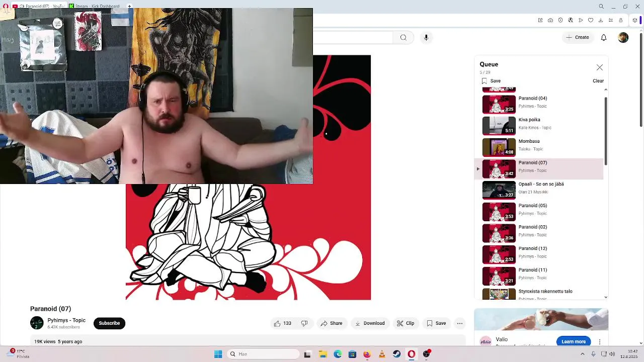Select Mombasa by Taiska in queue

[539, 147]
